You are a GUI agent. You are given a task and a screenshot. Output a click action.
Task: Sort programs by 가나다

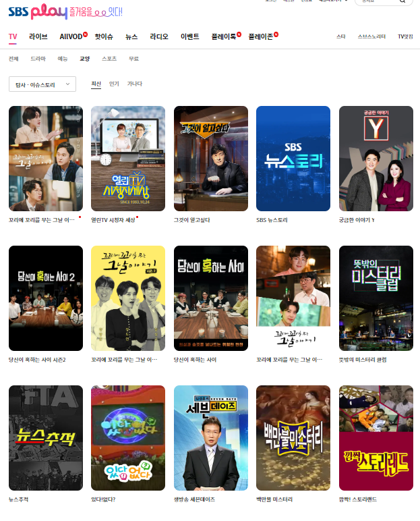pyautogui.click(x=134, y=84)
